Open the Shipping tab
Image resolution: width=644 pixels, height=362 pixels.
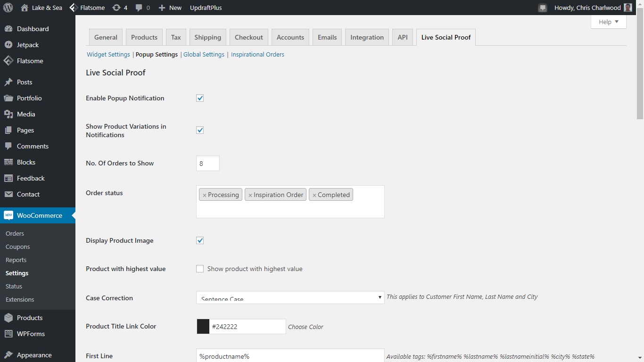tap(207, 37)
